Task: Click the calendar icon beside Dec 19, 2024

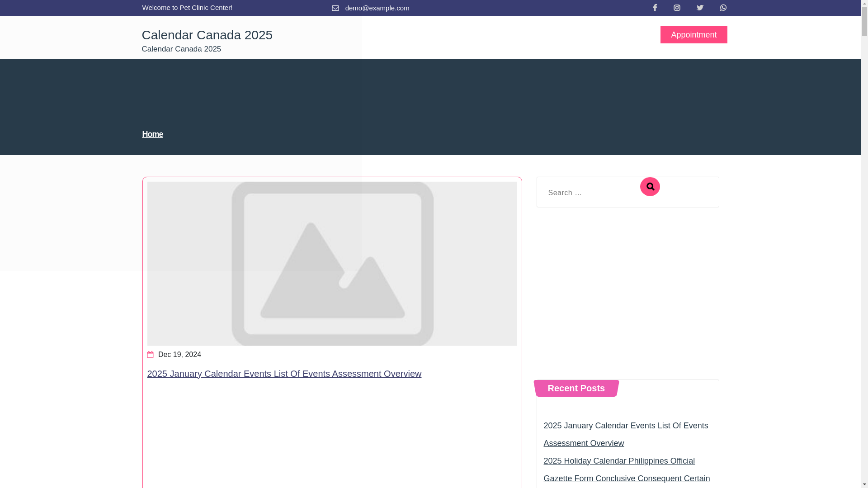Action: click(x=151, y=355)
